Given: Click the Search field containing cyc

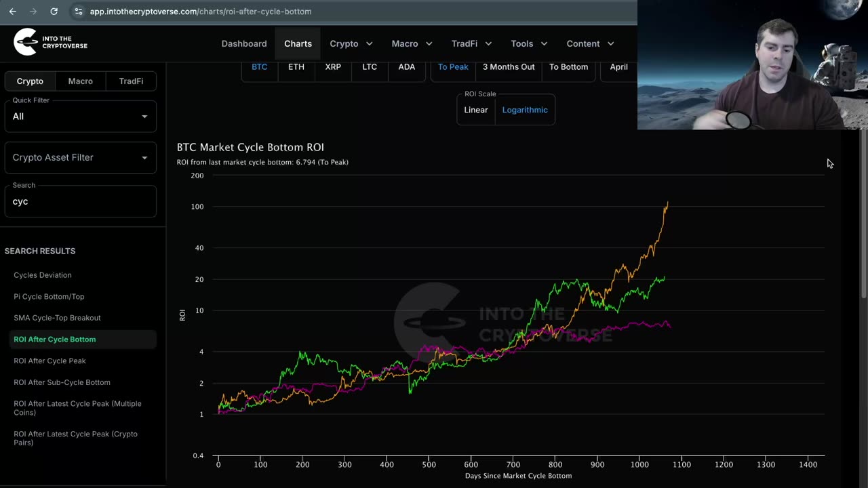Looking at the screenshot, I should coord(81,201).
